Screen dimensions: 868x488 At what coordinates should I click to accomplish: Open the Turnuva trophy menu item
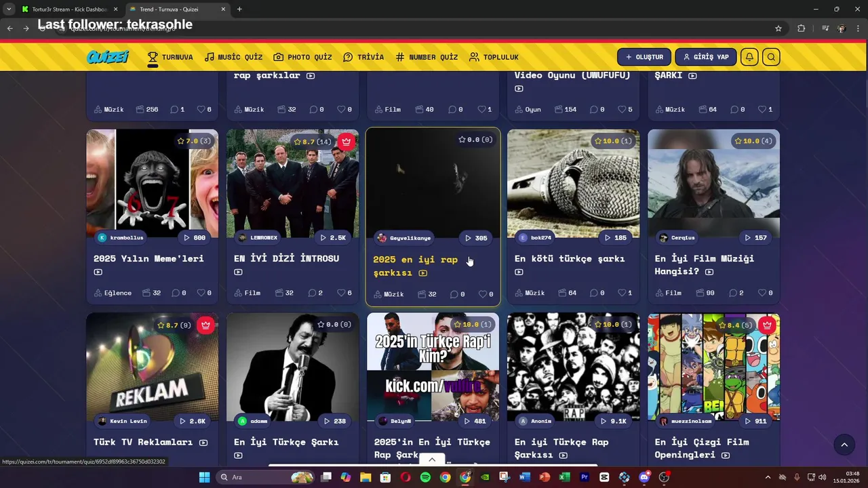coord(170,57)
